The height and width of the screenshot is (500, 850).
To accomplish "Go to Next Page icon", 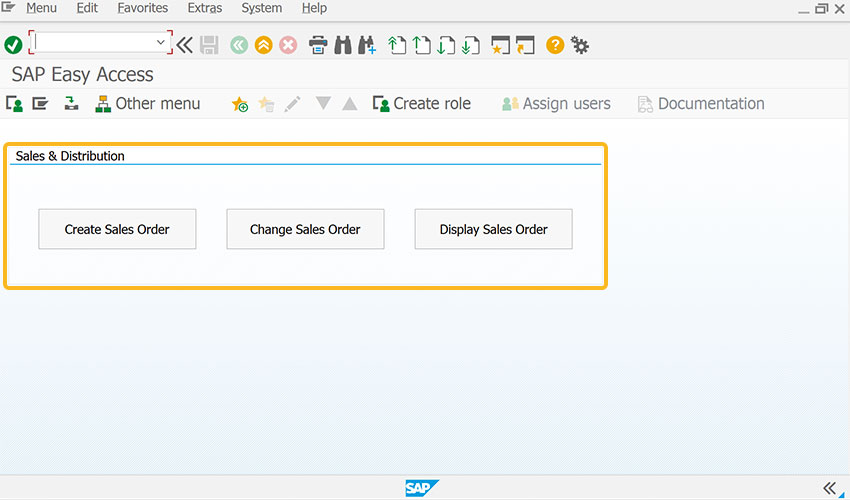I will click(446, 45).
